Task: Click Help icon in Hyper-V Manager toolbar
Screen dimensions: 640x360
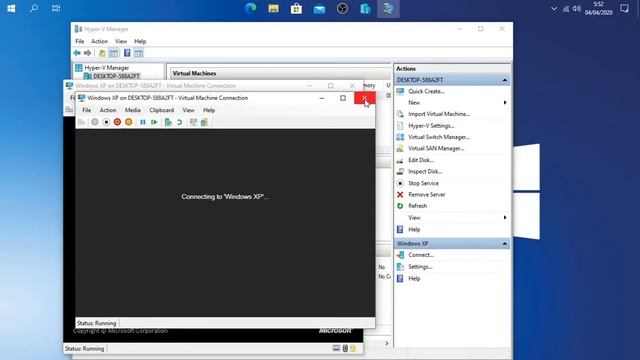Action: 127,53
